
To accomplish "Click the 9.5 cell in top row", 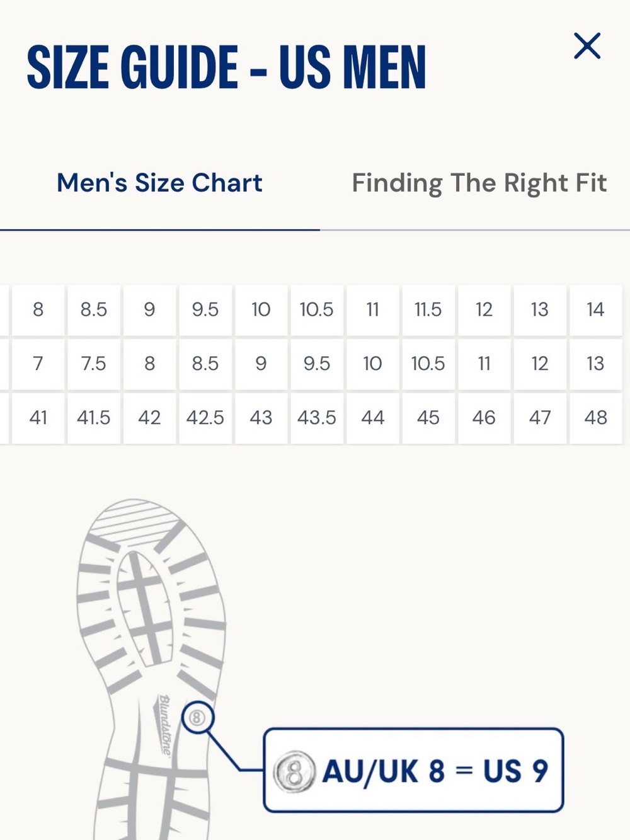I will (205, 309).
